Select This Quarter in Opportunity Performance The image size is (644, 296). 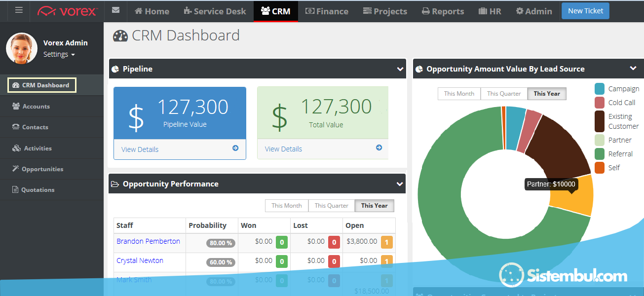[x=331, y=206]
